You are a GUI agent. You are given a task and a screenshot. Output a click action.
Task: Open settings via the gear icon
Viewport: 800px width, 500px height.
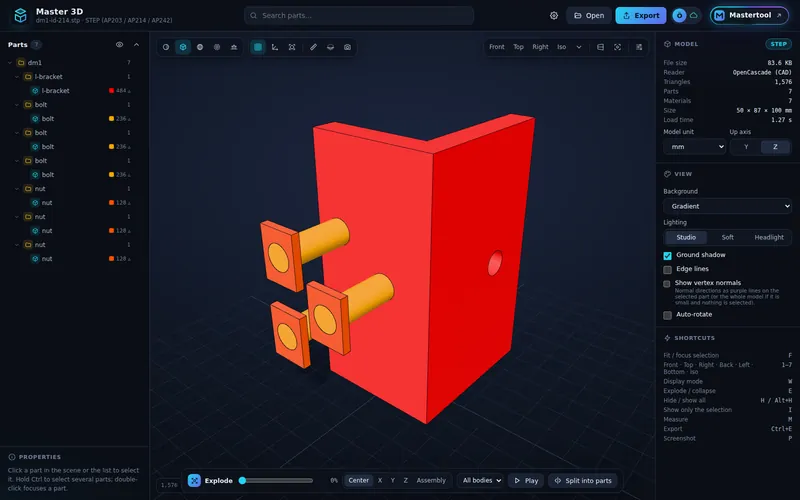[x=554, y=15]
